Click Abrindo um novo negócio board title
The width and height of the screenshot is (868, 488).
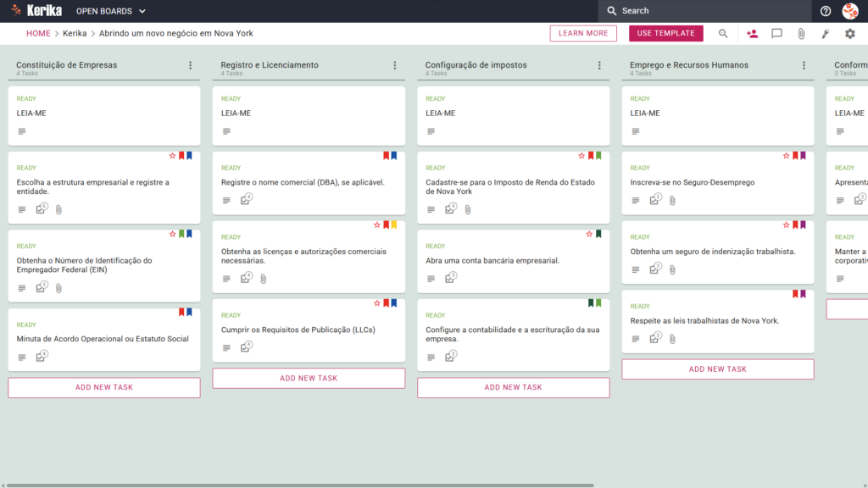pos(176,33)
